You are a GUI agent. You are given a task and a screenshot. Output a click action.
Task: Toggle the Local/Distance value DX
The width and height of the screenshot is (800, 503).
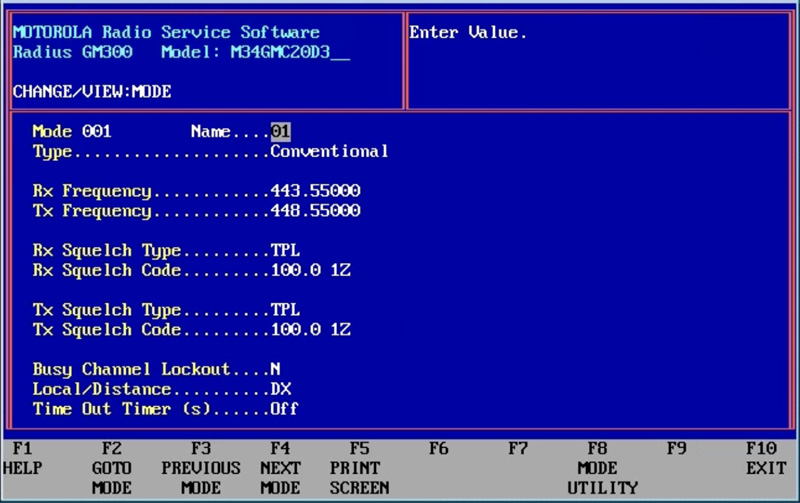[x=281, y=389]
